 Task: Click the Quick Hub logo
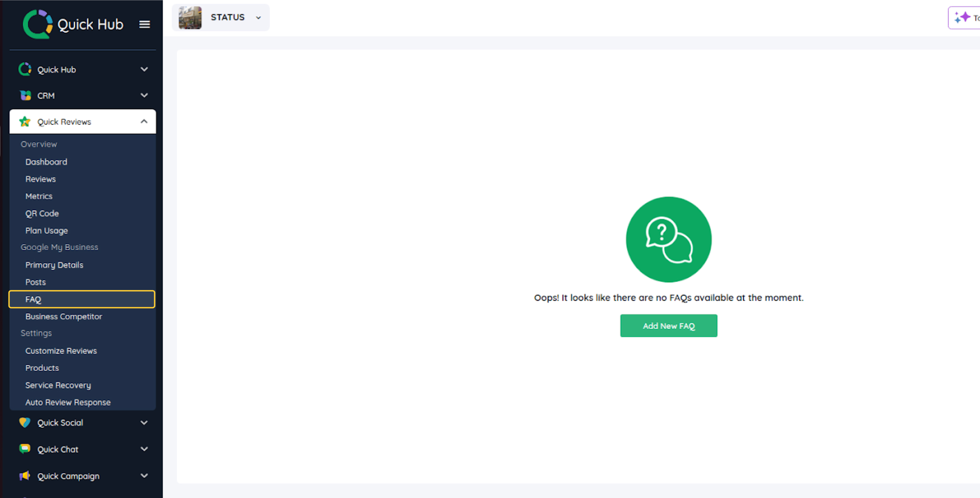37,24
